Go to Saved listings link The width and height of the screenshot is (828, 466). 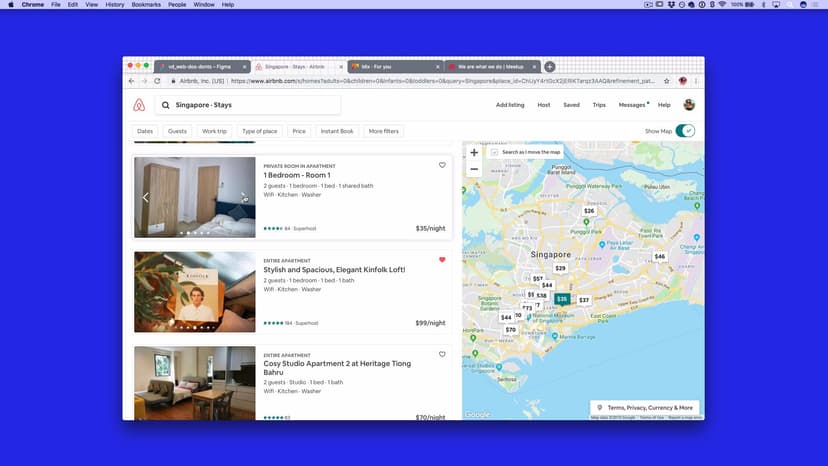[571, 105]
